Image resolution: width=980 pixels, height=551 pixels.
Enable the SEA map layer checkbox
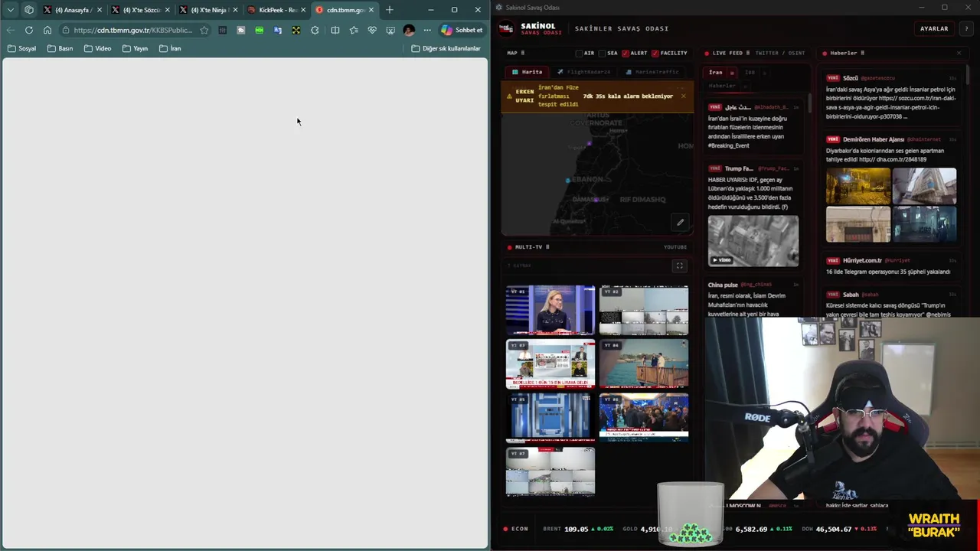point(602,54)
